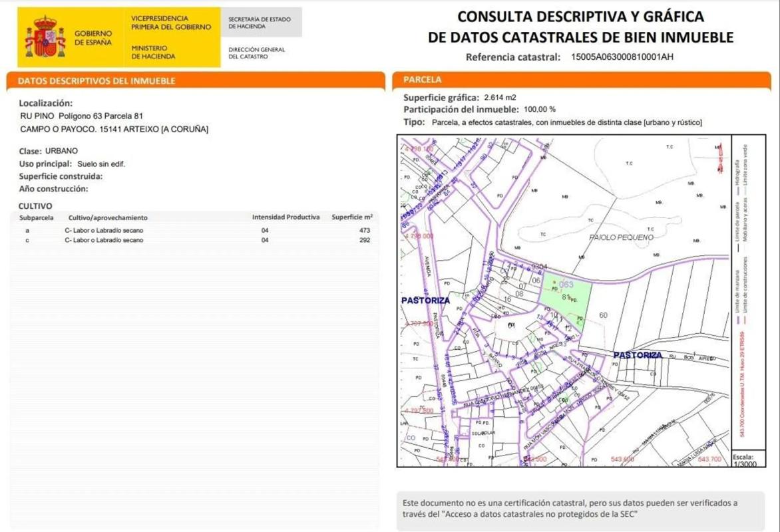The height and width of the screenshot is (532, 780).
Task: Click the Superficie gráfica 2.614 m2 value
Action: (x=500, y=97)
